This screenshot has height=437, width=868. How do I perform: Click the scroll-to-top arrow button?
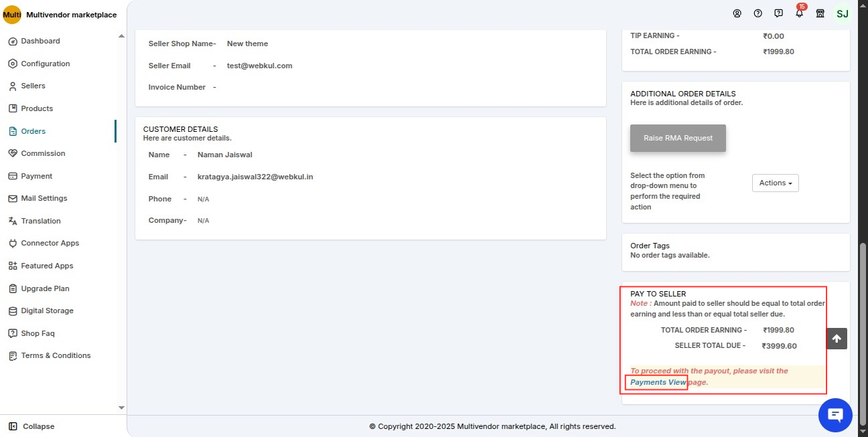pos(836,339)
